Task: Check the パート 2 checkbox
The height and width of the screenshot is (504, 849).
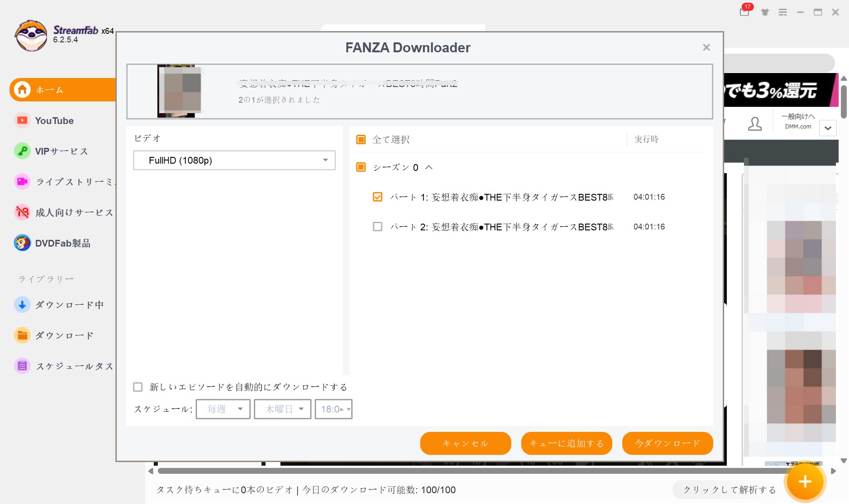Action: pos(377,227)
